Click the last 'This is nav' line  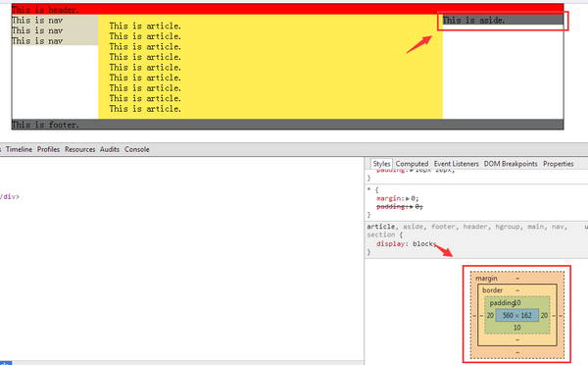tap(37, 41)
